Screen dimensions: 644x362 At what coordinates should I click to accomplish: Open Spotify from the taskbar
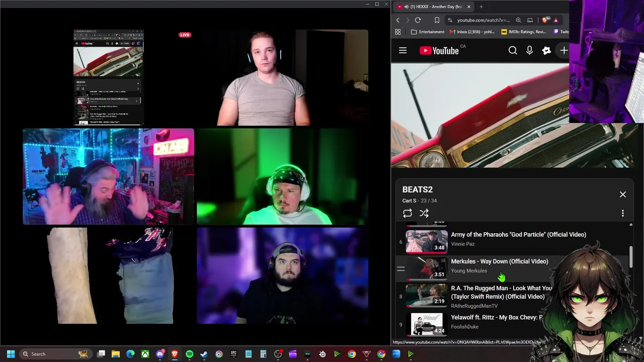(x=189, y=354)
